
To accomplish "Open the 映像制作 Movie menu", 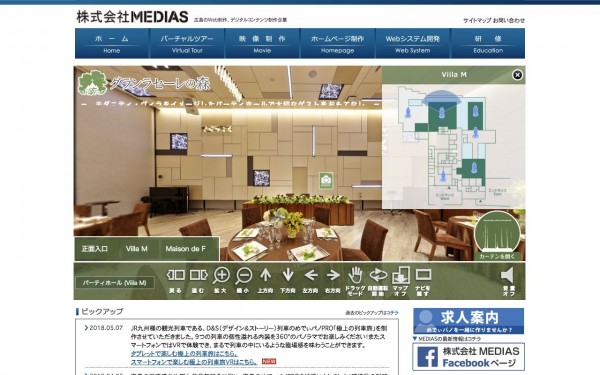I will 262,43.
